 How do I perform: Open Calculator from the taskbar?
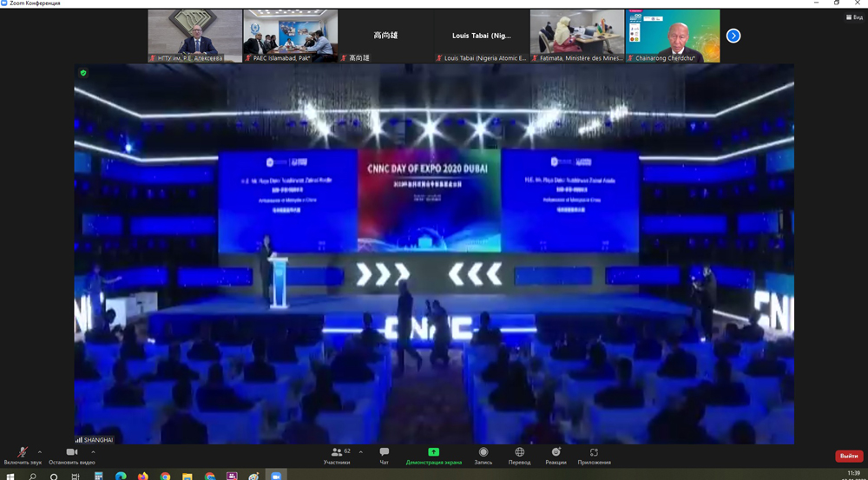(99, 476)
